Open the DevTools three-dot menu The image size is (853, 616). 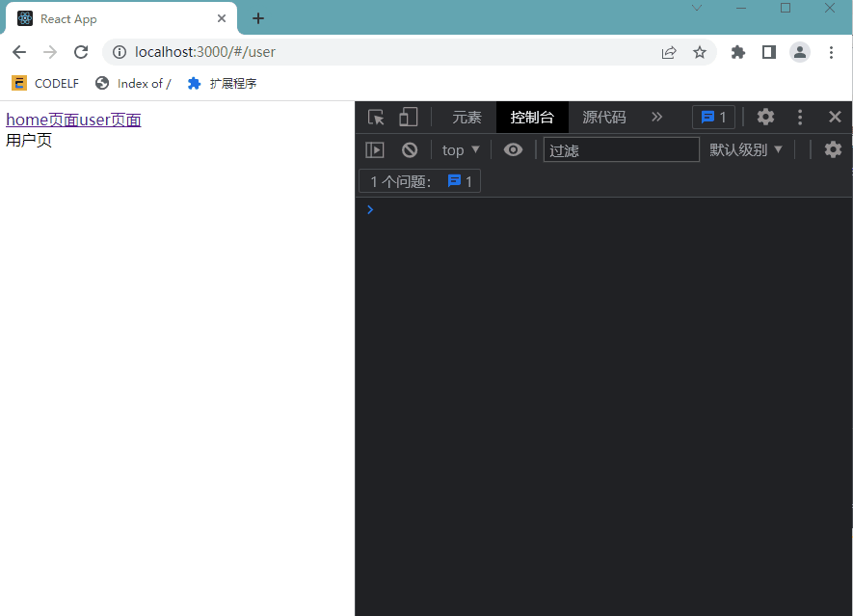pos(800,117)
